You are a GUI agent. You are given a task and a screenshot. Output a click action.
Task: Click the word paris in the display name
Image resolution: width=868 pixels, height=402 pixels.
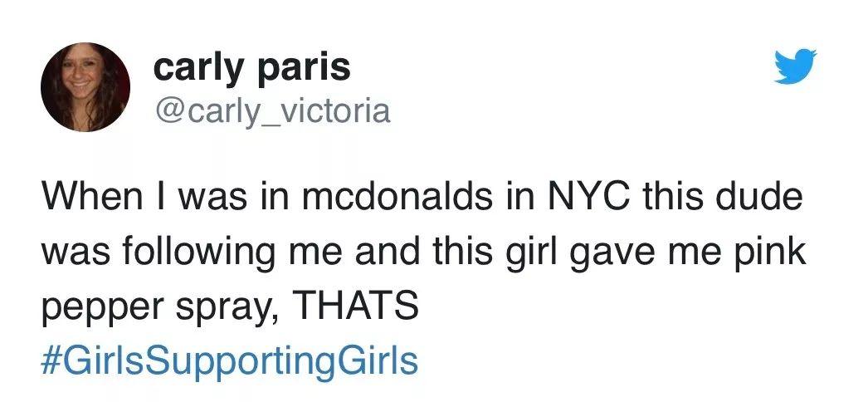308,67
